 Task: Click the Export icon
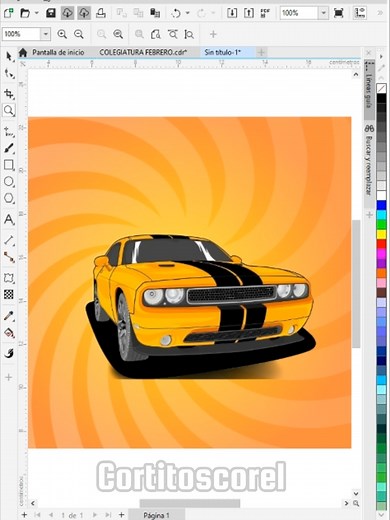pyautogui.click(x=249, y=13)
